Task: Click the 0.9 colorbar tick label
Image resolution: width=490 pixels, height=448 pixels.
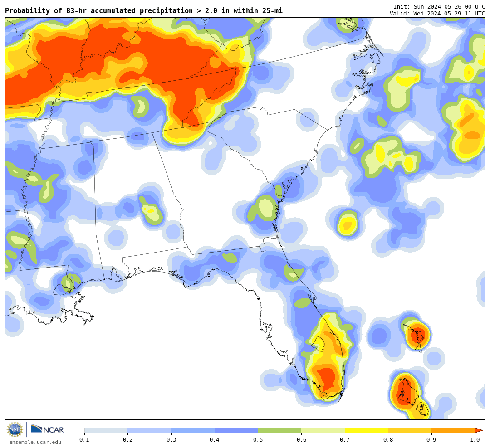Action: (431, 439)
